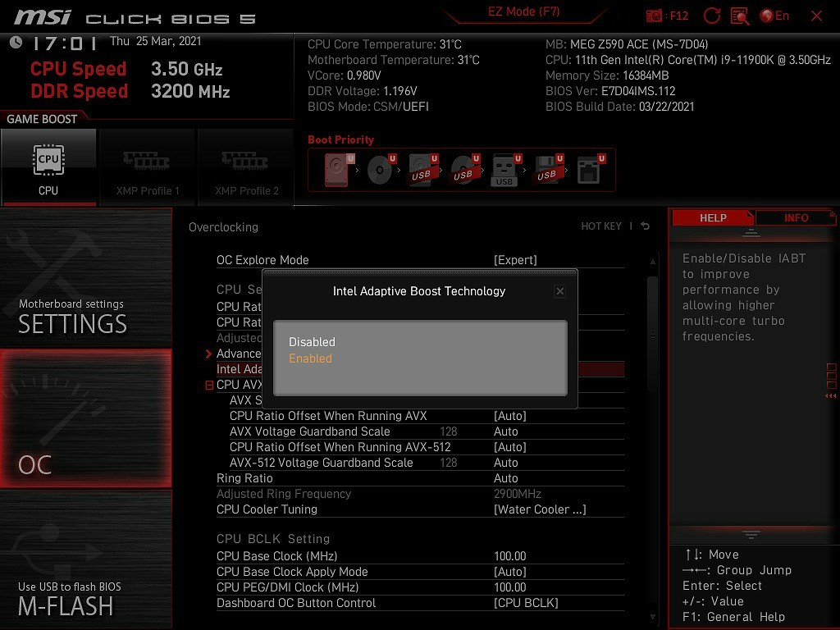The height and width of the screenshot is (630, 840).
Task: Close the Intel Adaptive Boost Technology popup
Action: (x=559, y=291)
